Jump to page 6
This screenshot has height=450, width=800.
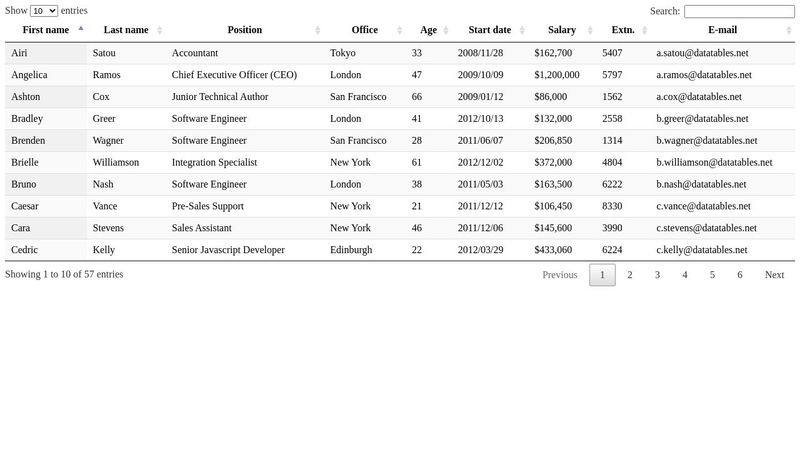click(740, 275)
